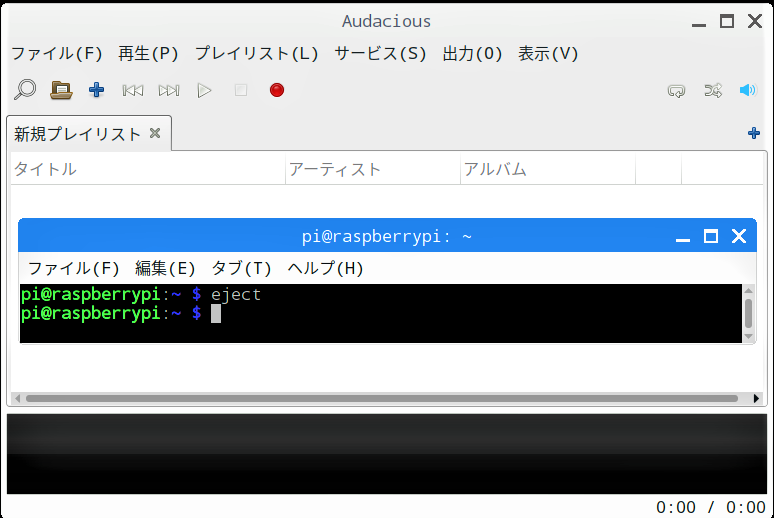Click the terminal prompt input line

[x=381, y=314]
